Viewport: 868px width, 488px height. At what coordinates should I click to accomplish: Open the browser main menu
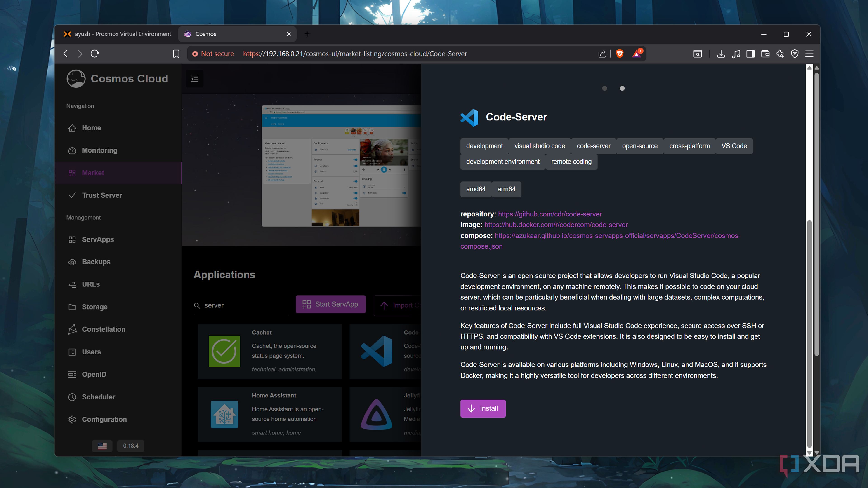pyautogui.click(x=809, y=54)
